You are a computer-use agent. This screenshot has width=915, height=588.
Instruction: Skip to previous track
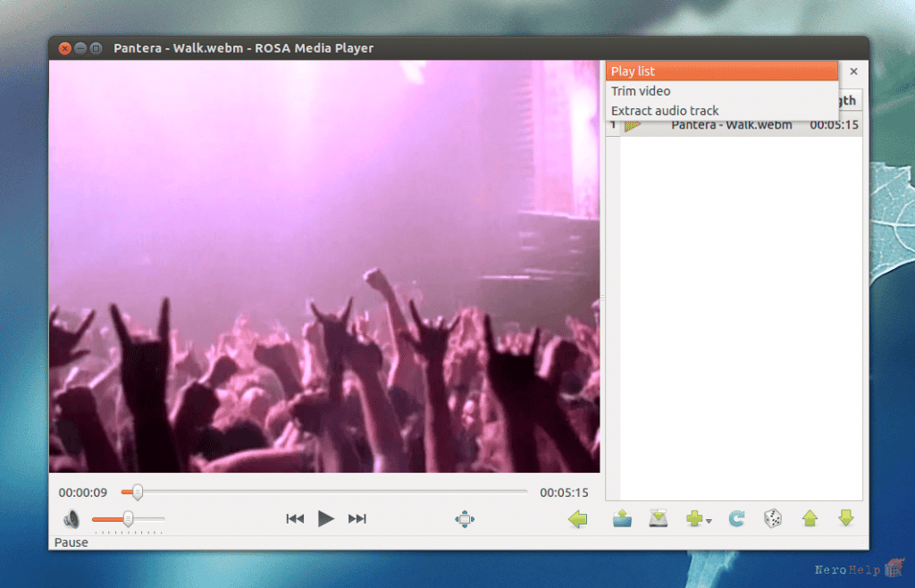click(x=295, y=518)
